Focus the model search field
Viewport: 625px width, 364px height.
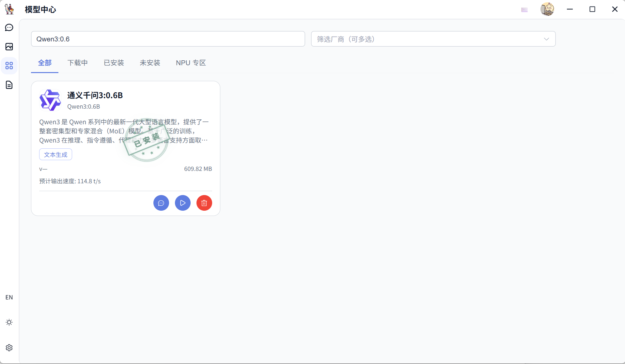click(168, 39)
